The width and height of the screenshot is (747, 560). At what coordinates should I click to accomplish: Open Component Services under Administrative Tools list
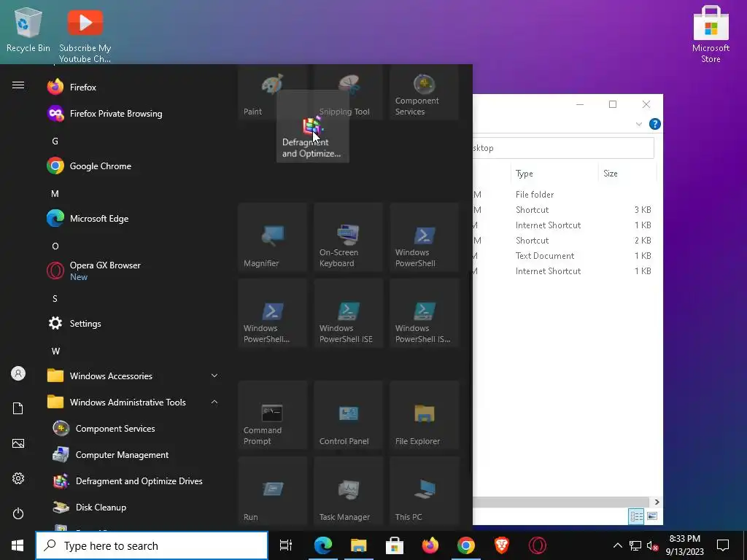coord(133,429)
